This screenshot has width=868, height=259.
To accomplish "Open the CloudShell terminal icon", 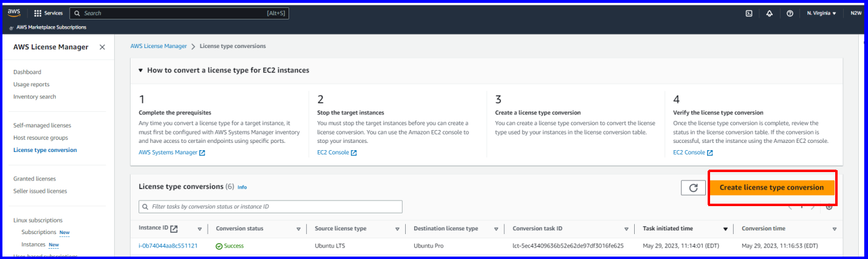I will 749,13.
